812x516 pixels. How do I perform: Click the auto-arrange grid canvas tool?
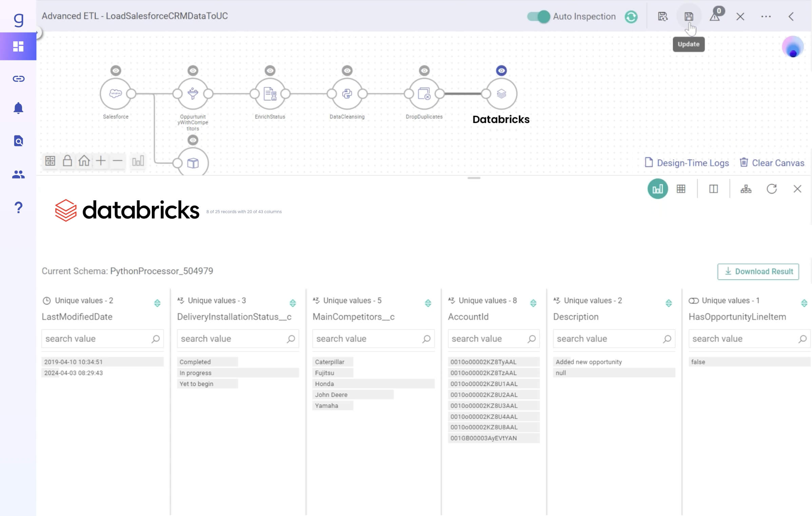(x=50, y=161)
